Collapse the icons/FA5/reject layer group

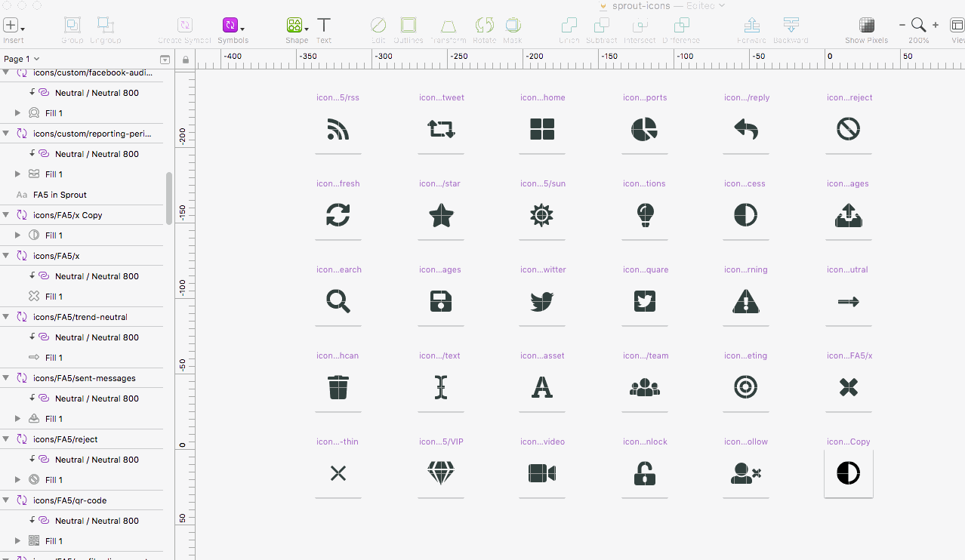point(6,439)
